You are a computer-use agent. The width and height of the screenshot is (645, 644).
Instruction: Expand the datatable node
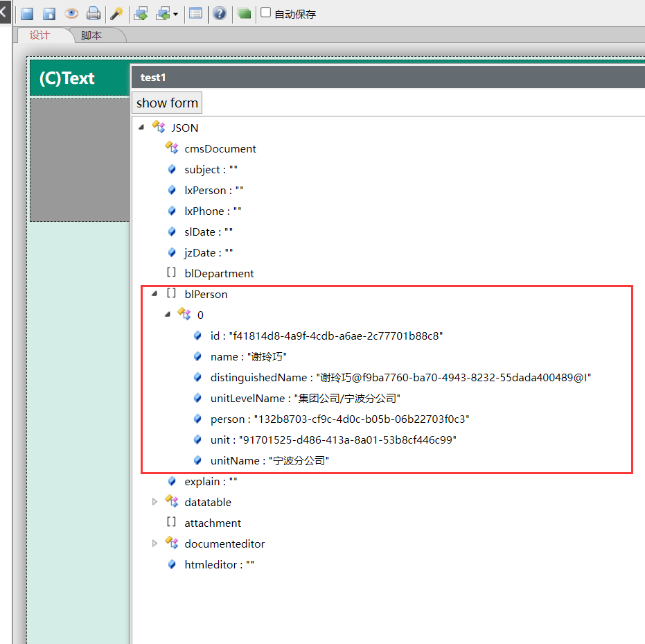[154, 502]
